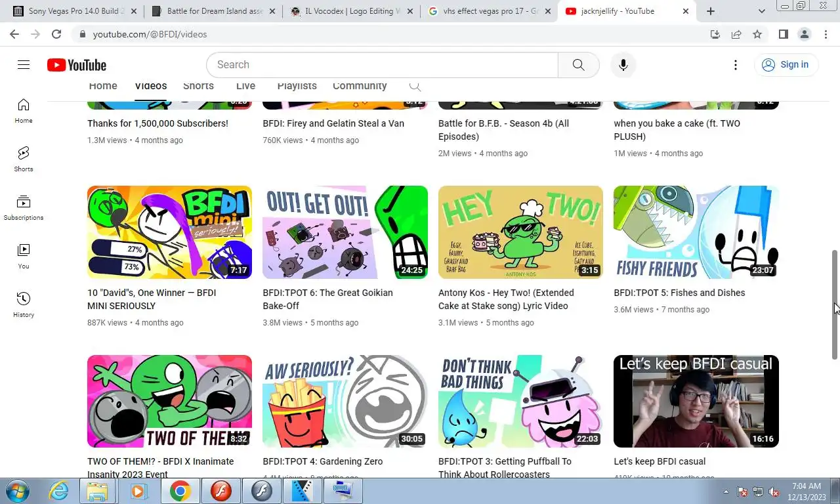Switch to vhs effect vegas pro Google tab

click(x=488, y=11)
